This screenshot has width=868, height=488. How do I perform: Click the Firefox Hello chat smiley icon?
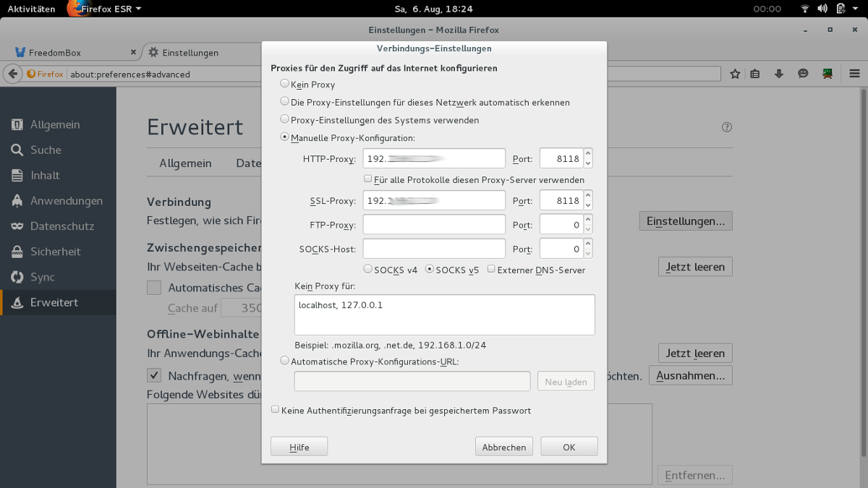[803, 74]
